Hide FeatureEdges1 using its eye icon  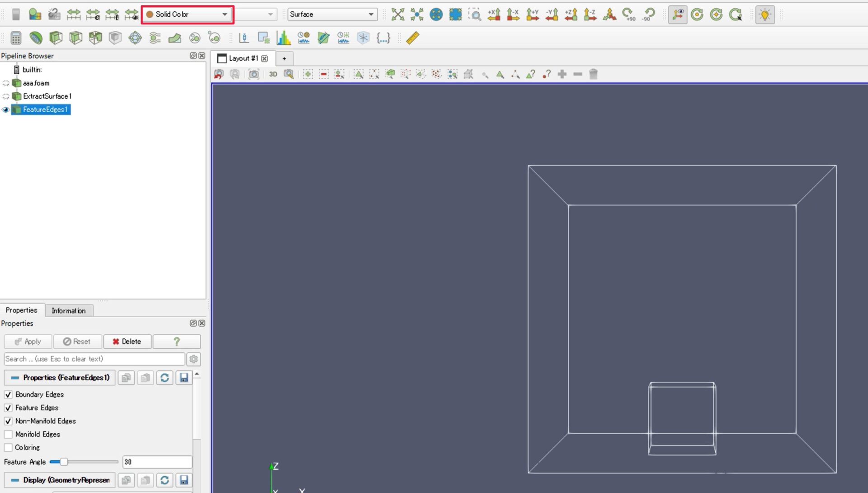(6, 109)
